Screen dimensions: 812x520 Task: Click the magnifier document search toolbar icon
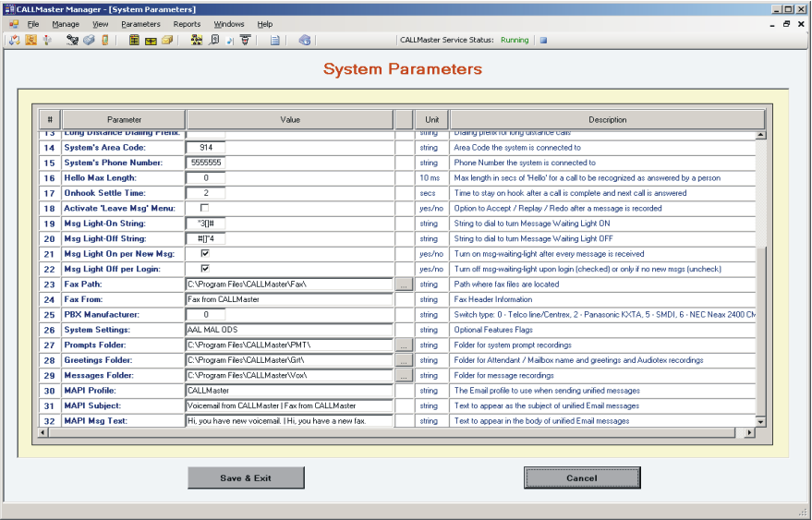tap(213, 40)
